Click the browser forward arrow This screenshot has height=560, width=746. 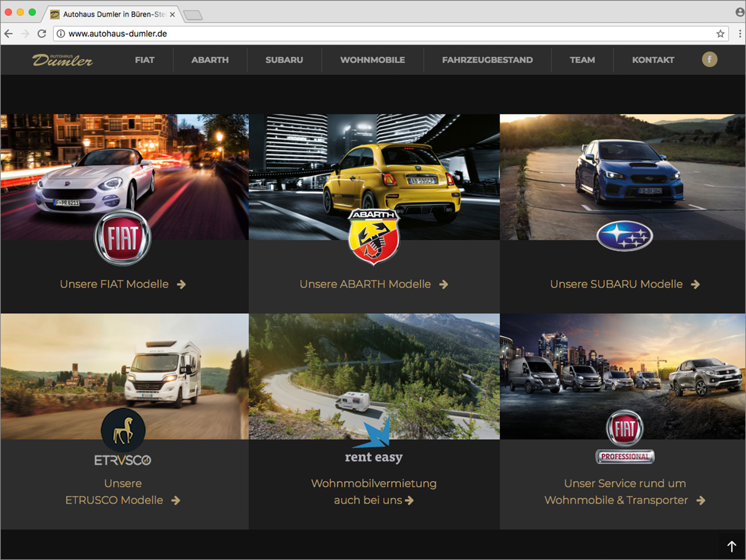(x=25, y=34)
